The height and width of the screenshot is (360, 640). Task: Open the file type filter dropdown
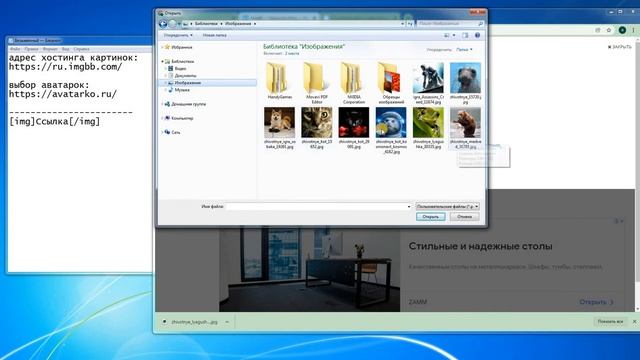(447, 207)
